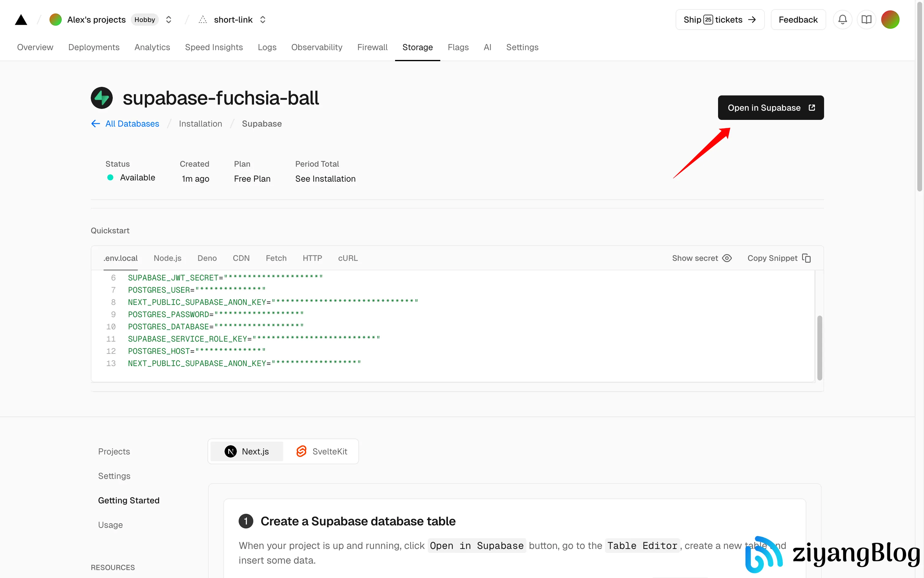The image size is (924, 578).
Task: Click the See Installation period total
Action: [x=325, y=179]
